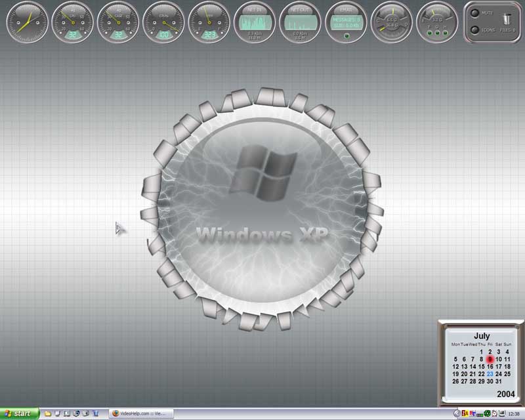
Task: Open the NET IN traffic meter
Action: click(255, 22)
